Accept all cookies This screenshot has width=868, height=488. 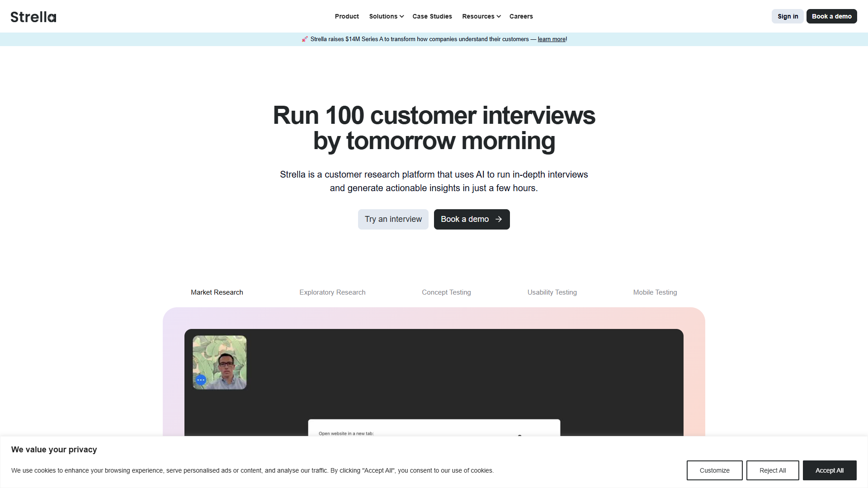(x=830, y=470)
